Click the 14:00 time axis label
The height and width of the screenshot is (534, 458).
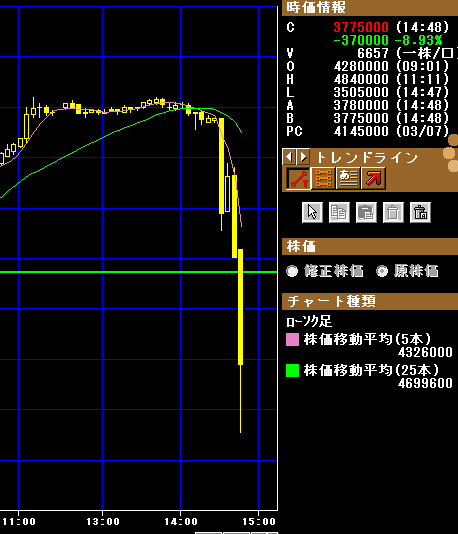coord(180,522)
